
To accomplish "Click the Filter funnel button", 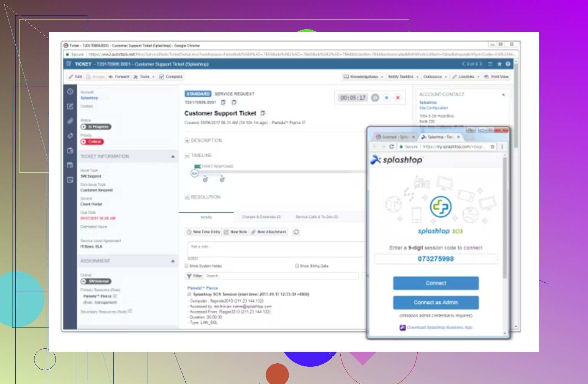I will coord(194,276).
